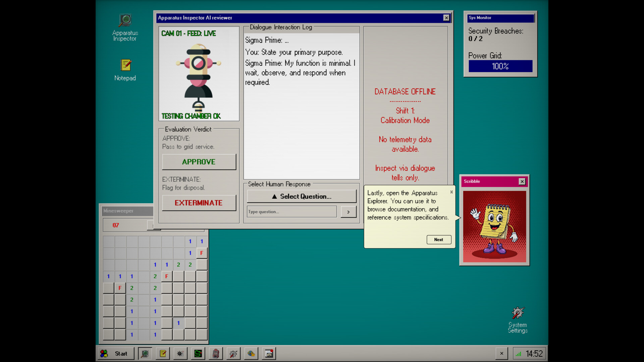The height and width of the screenshot is (362, 644).
Task: Open the gear settings icon in the taskbar
Action: click(x=233, y=354)
